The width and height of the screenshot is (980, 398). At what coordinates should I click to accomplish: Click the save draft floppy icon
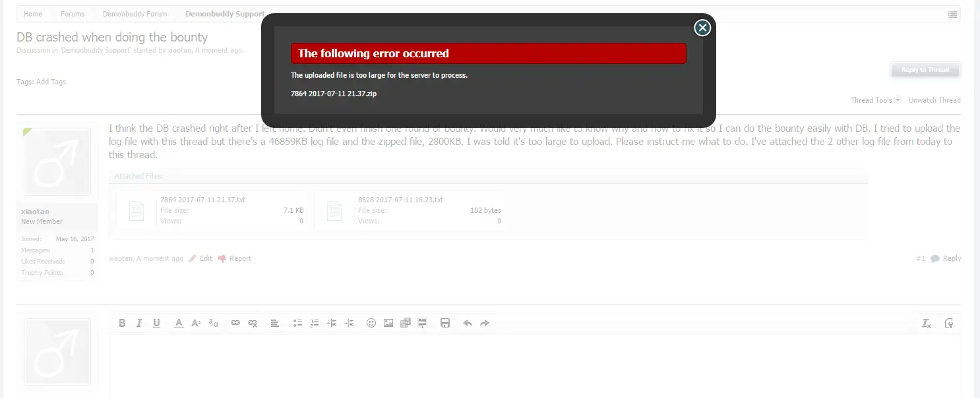pos(445,323)
